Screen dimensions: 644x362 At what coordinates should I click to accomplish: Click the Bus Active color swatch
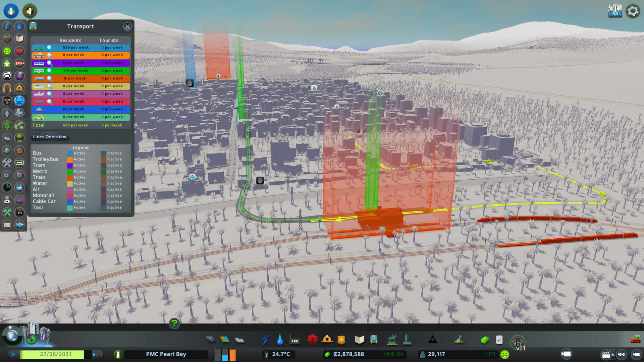(x=70, y=154)
